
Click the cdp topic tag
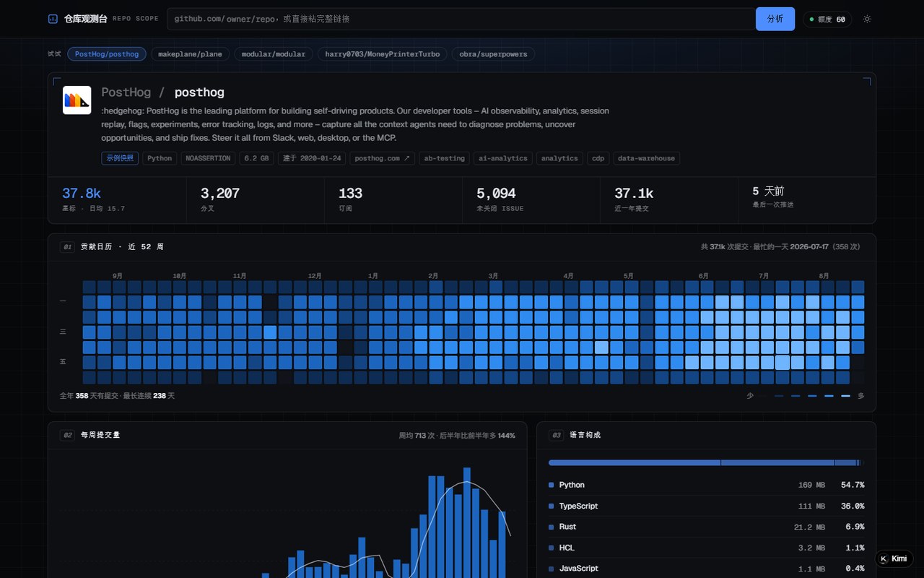click(598, 158)
